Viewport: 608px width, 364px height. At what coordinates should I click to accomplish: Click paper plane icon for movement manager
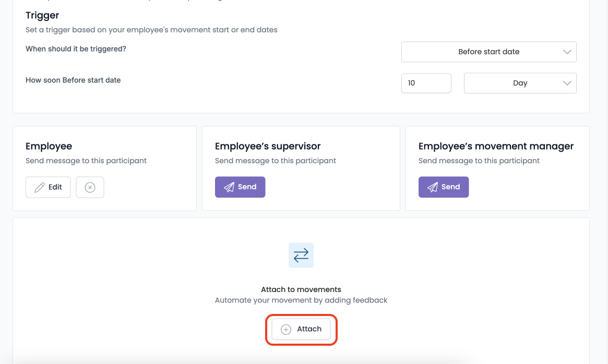tap(432, 187)
